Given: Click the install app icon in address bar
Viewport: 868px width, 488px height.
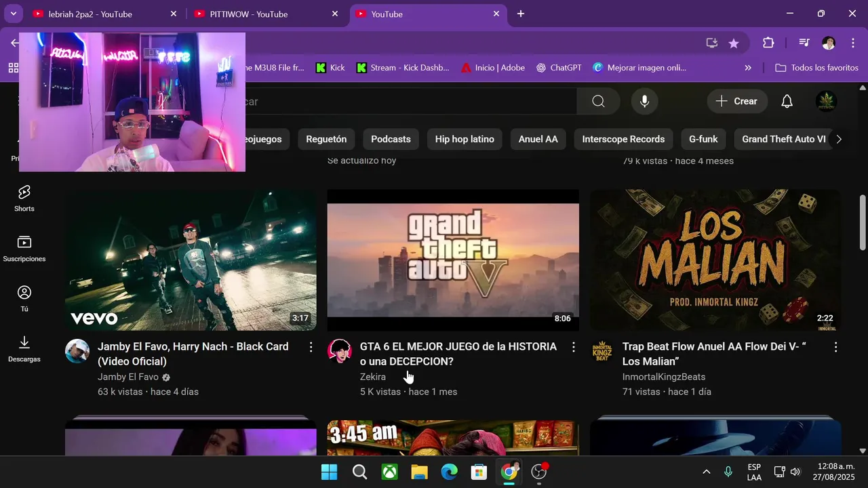Looking at the screenshot, I should tap(711, 43).
